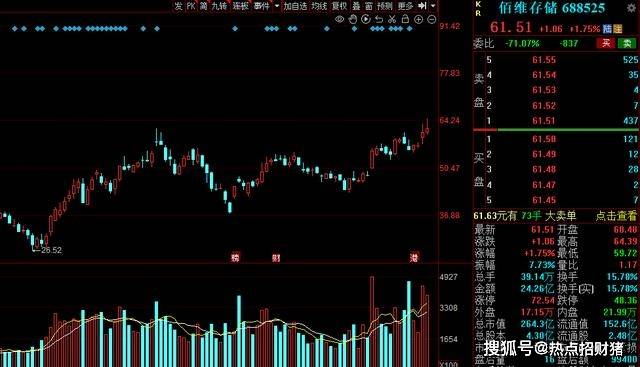This screenshot has width=640, height=367.
Task: Toggle 均线 moving average lines
Action: tap(319, 6)
